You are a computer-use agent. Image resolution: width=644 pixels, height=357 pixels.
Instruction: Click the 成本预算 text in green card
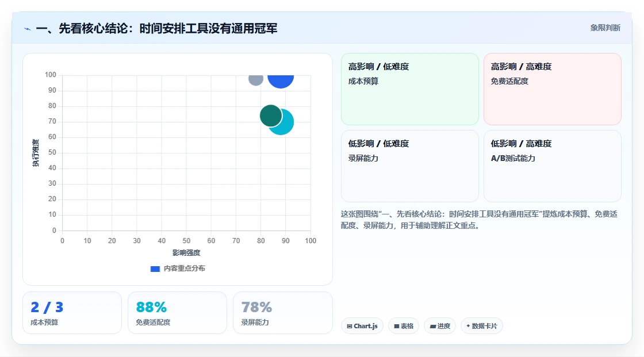pos(363,81)
